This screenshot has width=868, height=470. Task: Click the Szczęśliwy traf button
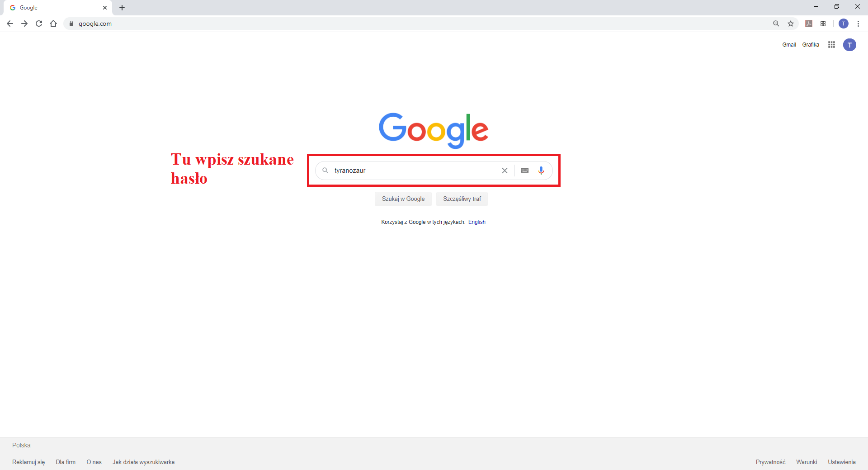pos(462,199)
